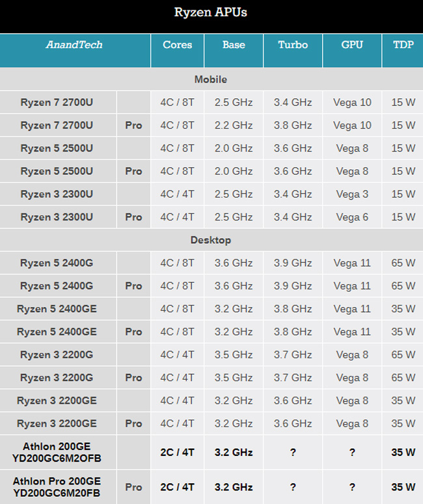Select the TDP column header
This screenshot has width=423, height=504.
click(x=403, y=45)
